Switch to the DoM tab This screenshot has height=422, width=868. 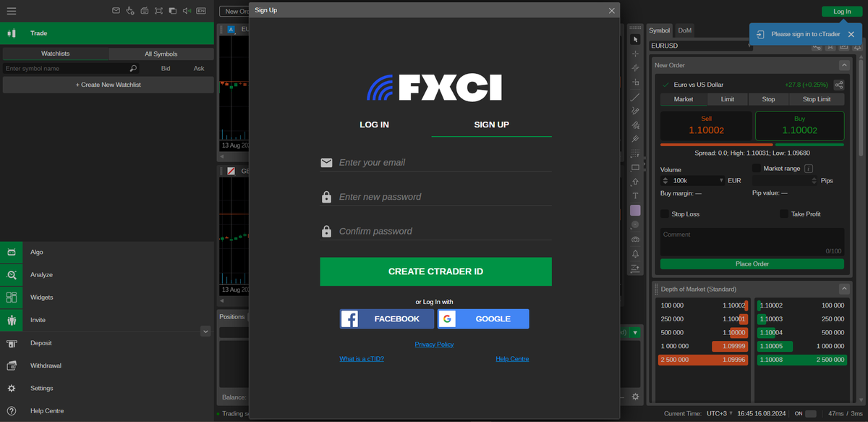[x=685, y=30]
